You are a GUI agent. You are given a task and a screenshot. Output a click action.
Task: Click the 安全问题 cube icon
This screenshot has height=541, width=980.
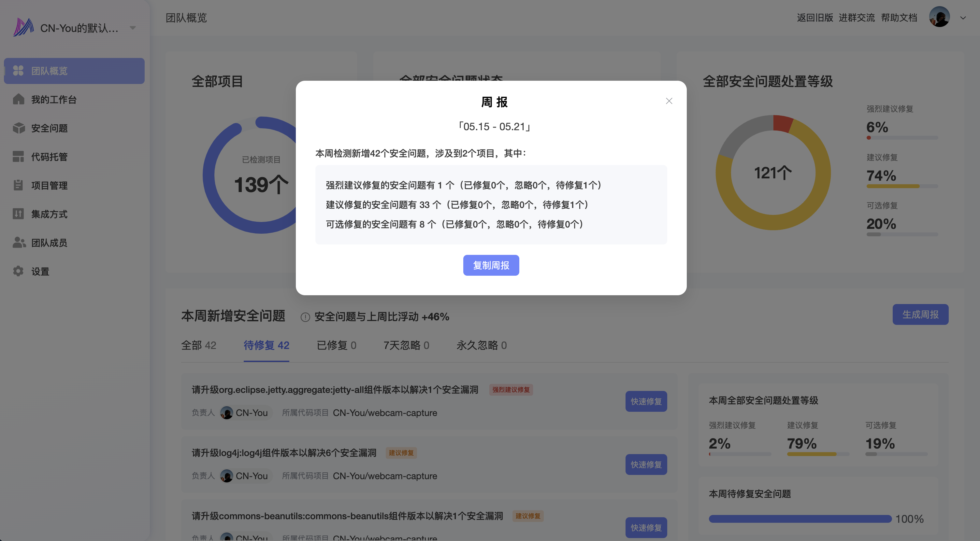[x=18, y=128]
